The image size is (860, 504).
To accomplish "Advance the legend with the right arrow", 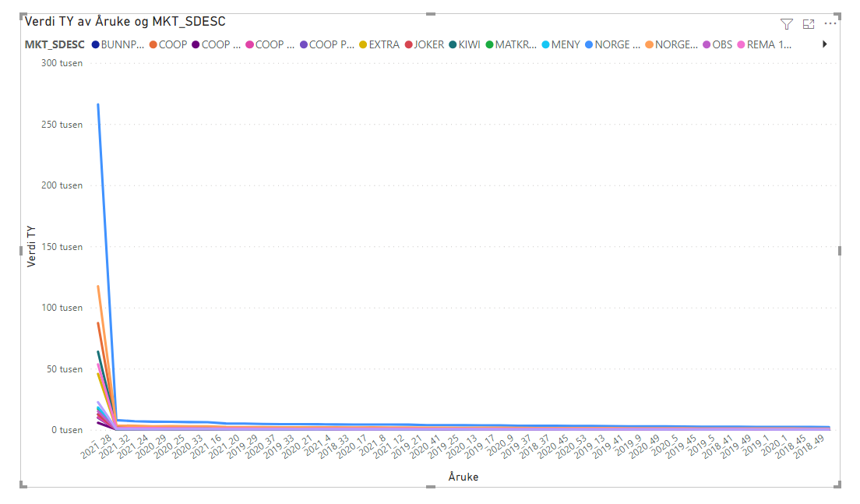I will click(x=824, y=44).
